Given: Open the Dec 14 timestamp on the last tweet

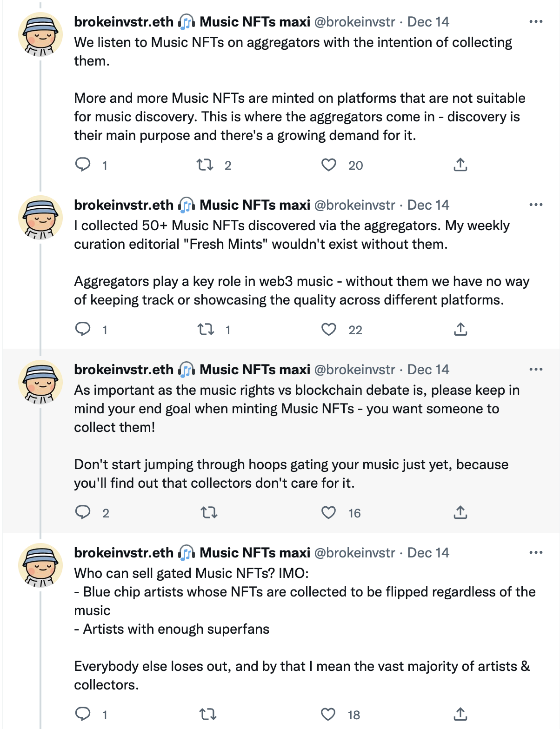Looking at the screenshot, I should [428, 553].
